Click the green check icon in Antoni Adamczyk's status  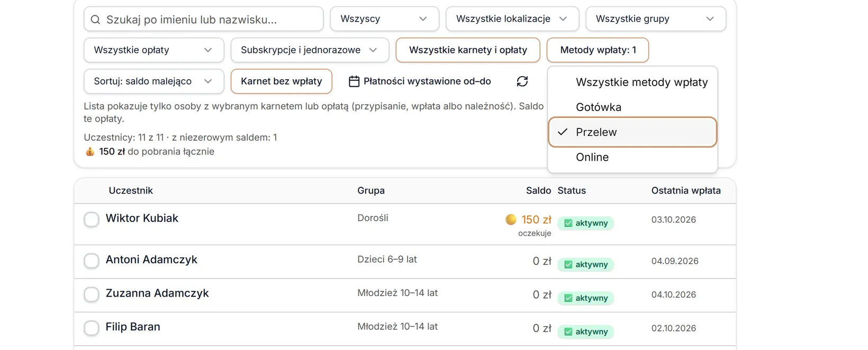(x=568, y=264)
